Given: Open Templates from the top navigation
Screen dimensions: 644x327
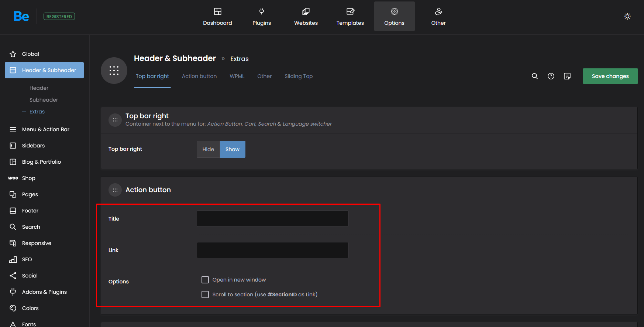Looking at the screenshot, I should (350, 17).
